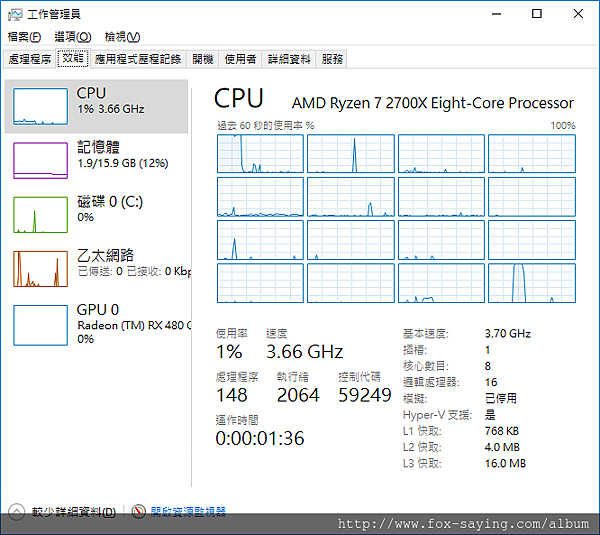Click the Task Manager title bar icon

pos(15,15)
